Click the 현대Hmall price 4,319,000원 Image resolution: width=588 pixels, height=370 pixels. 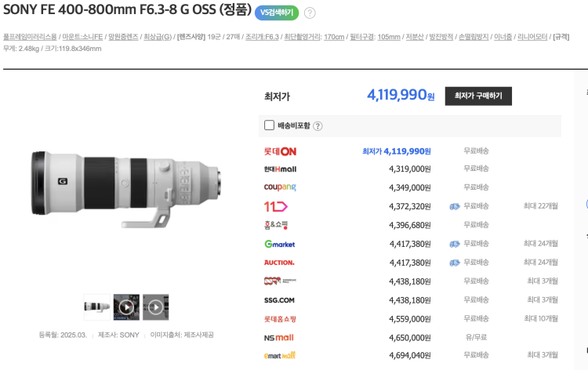click(410, 169)
